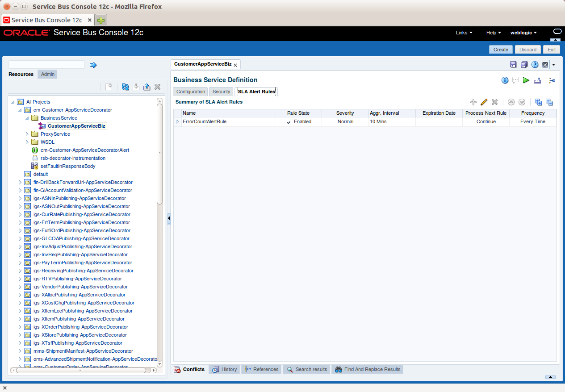Expand the igs-ASNInPublishing-AppServiceDecorator project
Image resolution: width=565 pixels, height=392 pixels.
pyautogui.click(x=20, y=198)
